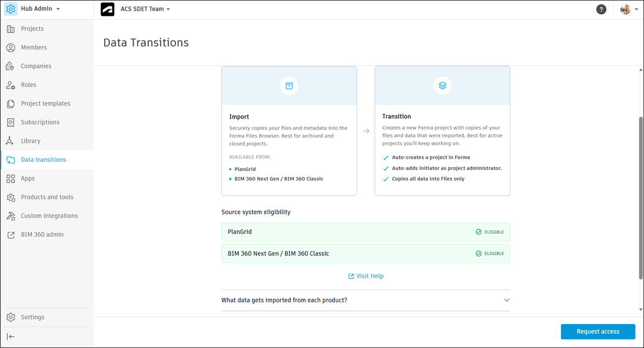Click the Hub Admin gear icon

[10, 9]
